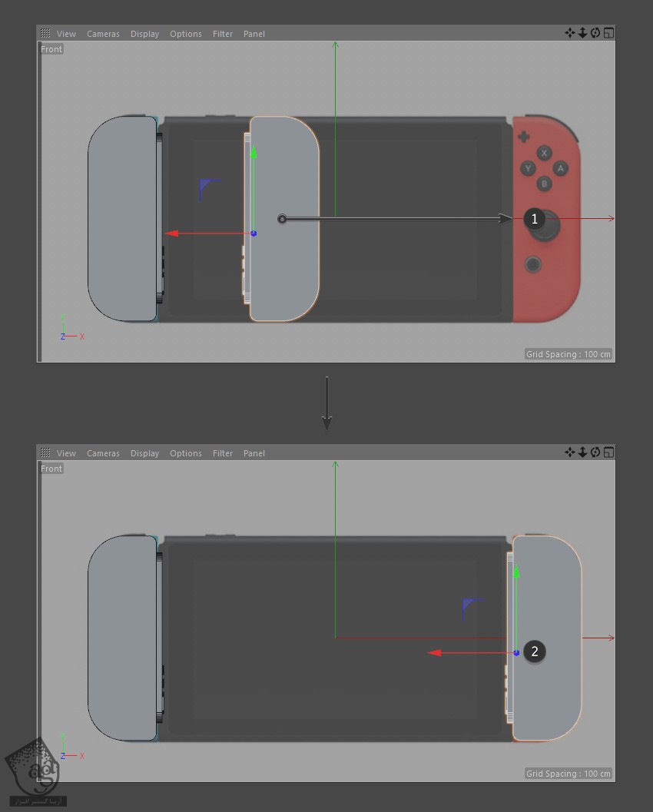The height and width of the screenshot is (812, 653).
Task: Click the blue Z-axis dot in top viewport
Action: [x=254, y=234]
